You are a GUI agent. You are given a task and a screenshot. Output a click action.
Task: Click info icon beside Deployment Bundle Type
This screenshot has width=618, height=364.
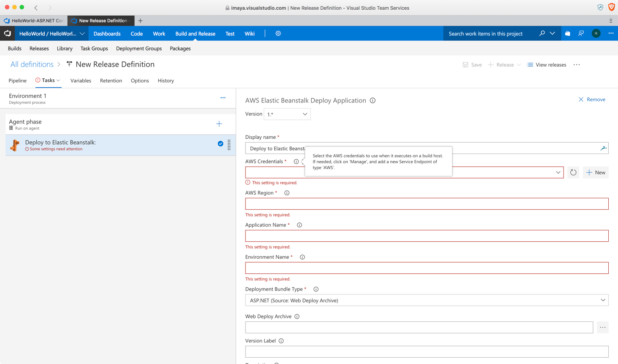(316, 289)
